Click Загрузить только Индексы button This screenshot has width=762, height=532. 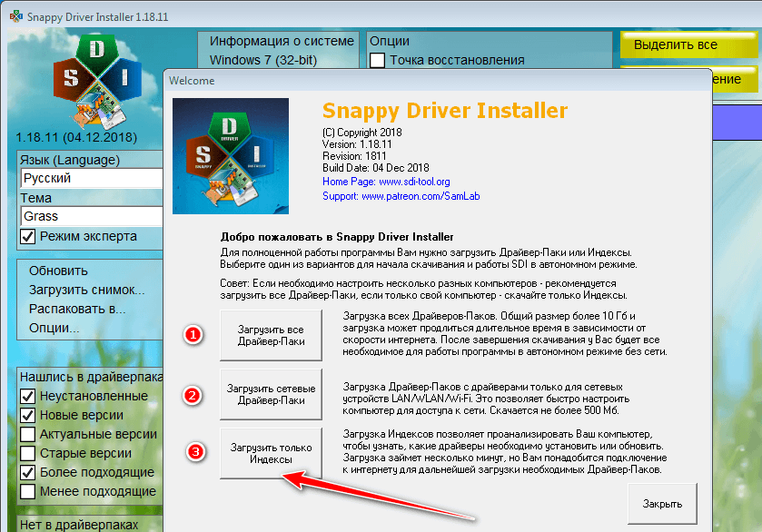point(271,453)
